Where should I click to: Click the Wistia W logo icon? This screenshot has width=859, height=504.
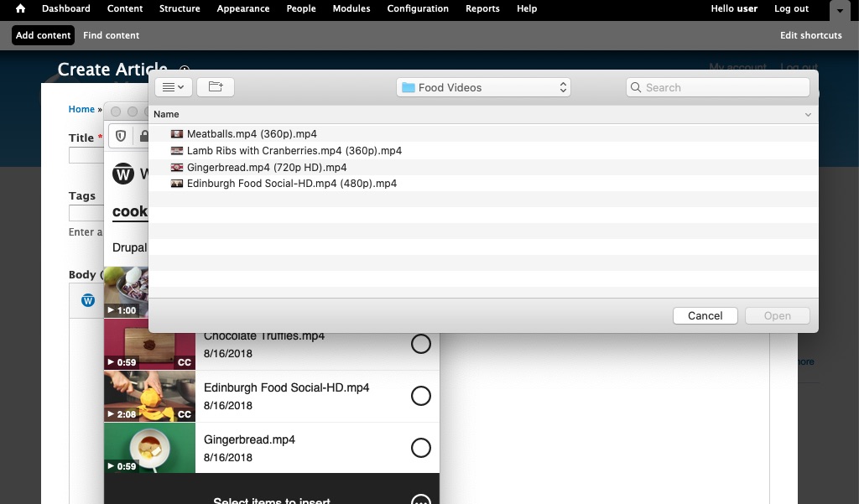point(123,174)
